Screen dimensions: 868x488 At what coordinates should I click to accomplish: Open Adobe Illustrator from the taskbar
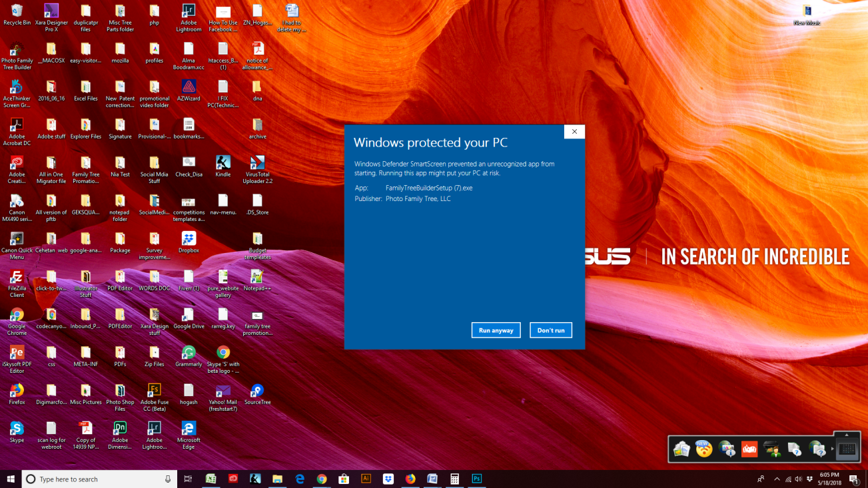click(366, 479)
